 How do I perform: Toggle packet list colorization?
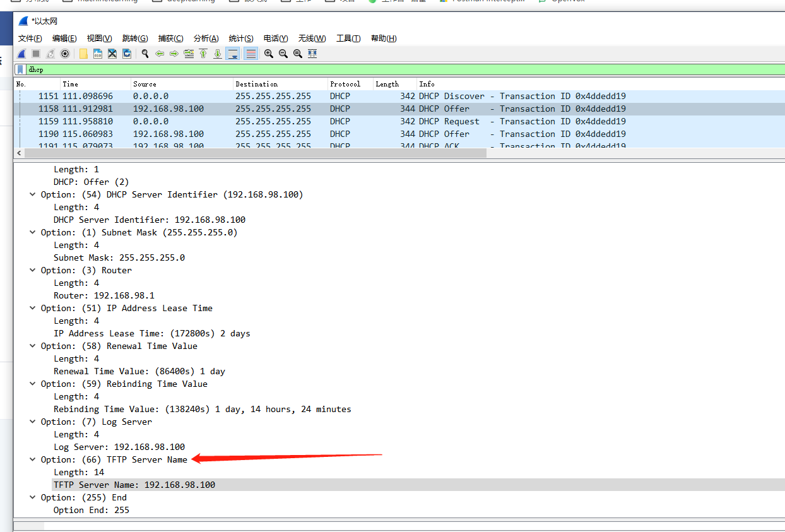[x=251, y=54]
